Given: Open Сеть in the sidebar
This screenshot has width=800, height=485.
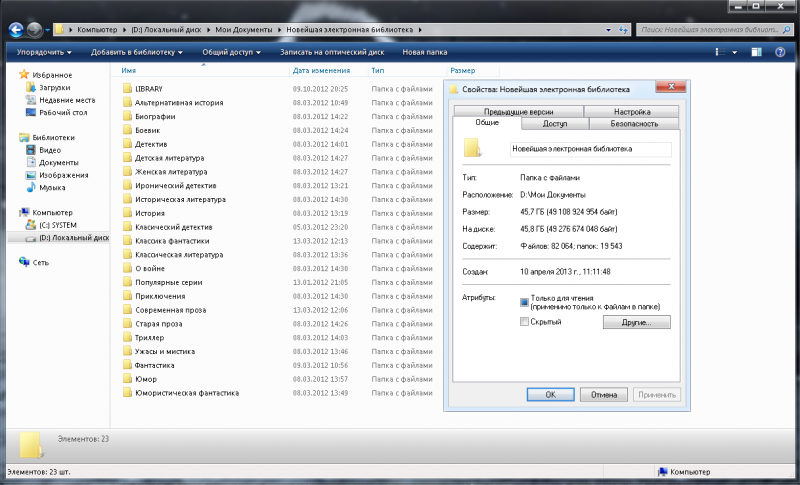Looking at the screenshot, I should pyautogui.click(x=34, y=262).
